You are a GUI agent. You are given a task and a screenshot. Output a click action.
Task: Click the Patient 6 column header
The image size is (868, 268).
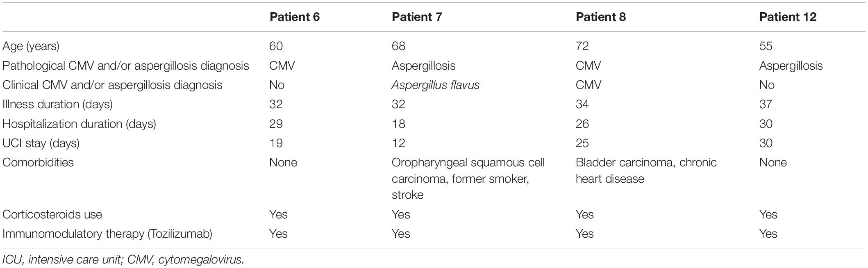[294, 17]
